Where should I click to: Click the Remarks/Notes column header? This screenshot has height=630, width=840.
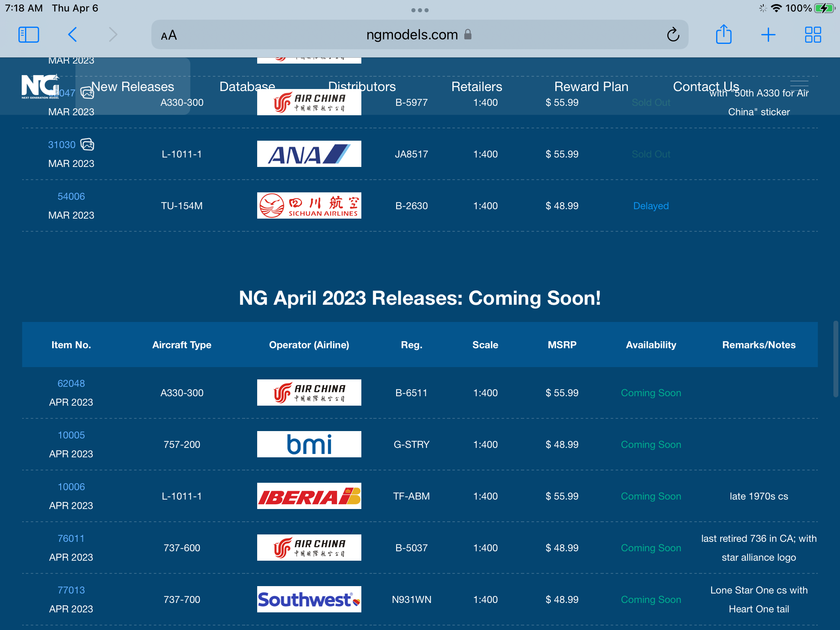click(759, 345)
